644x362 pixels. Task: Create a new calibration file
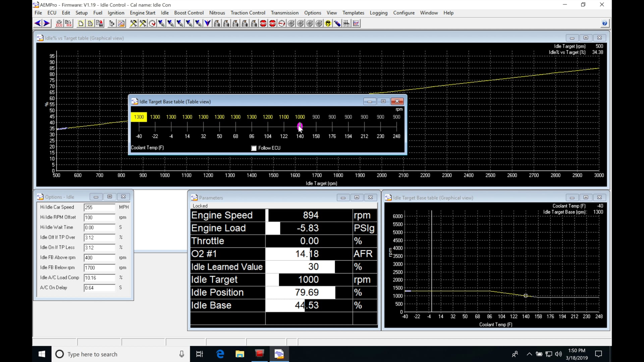click(80, 23)
